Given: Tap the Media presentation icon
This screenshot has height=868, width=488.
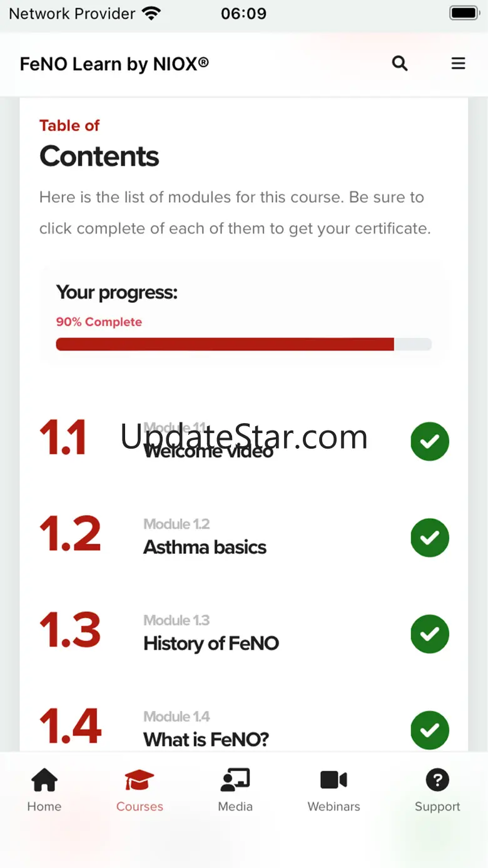Looking at the screenshot, I should click(x=235, y=780).
